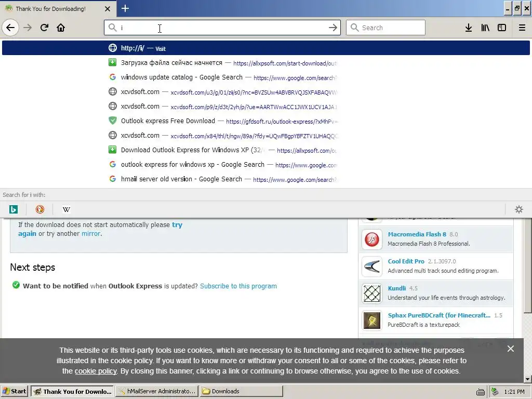This screenshot has width=532, height=399.
Task: Select the http://i/ Visit suggestion
Action: [265, 48]
